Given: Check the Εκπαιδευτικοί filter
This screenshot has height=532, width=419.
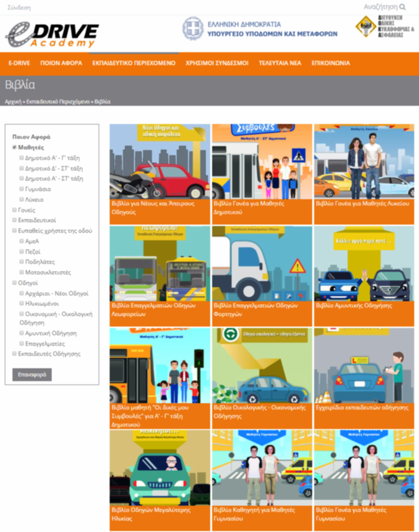Looking at the screenshot, I should (14, 220).
